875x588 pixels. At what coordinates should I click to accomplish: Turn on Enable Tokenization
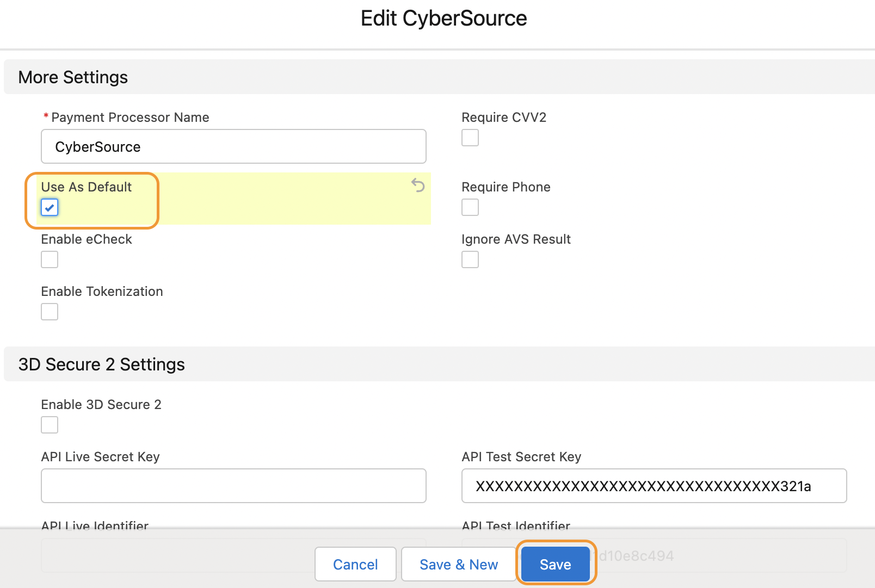pyautogui.click(x=50, y=312)
